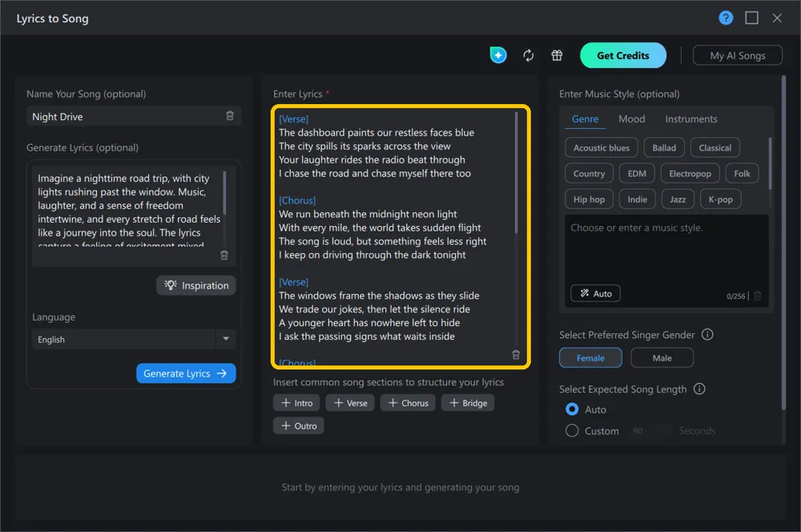Open the English language combo box

click(134, 340)
